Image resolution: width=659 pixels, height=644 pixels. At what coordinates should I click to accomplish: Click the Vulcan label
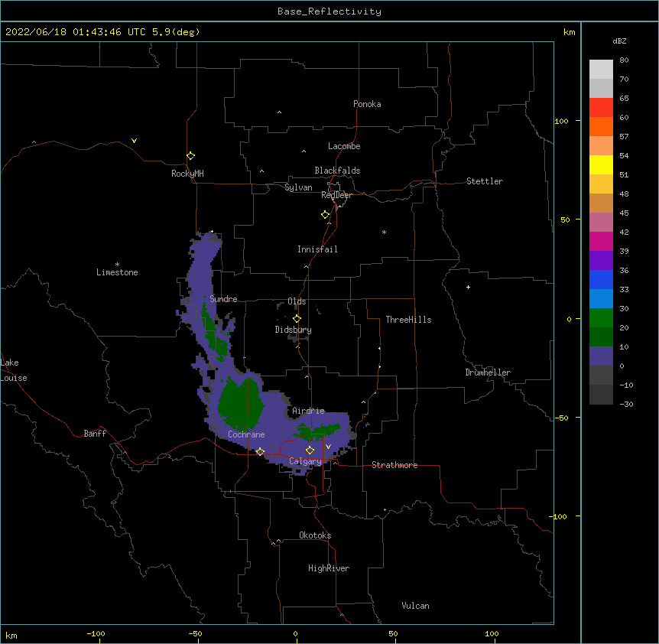[x=415, y=606]
